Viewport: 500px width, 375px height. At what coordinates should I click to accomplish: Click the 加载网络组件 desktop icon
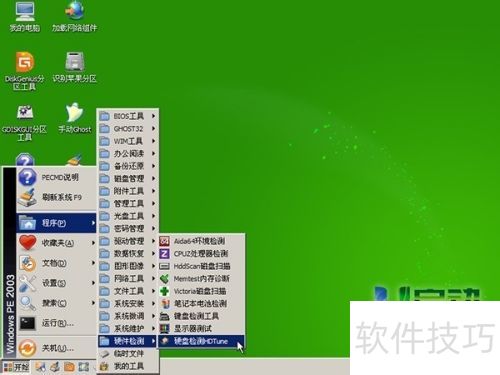[x=74, y=17]
